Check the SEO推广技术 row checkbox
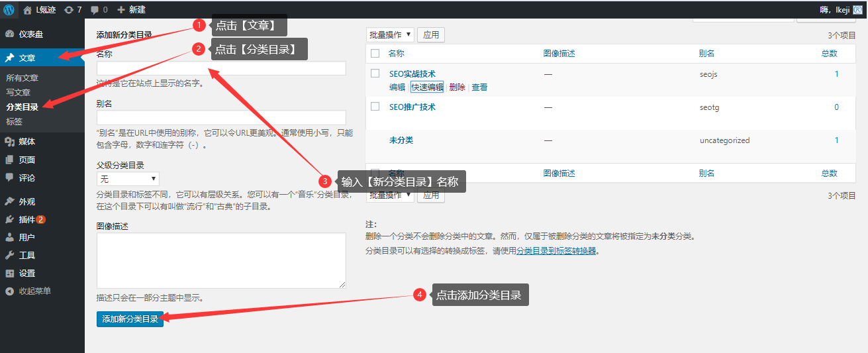This screenshot has height=353, width=868. coord(375,107)
